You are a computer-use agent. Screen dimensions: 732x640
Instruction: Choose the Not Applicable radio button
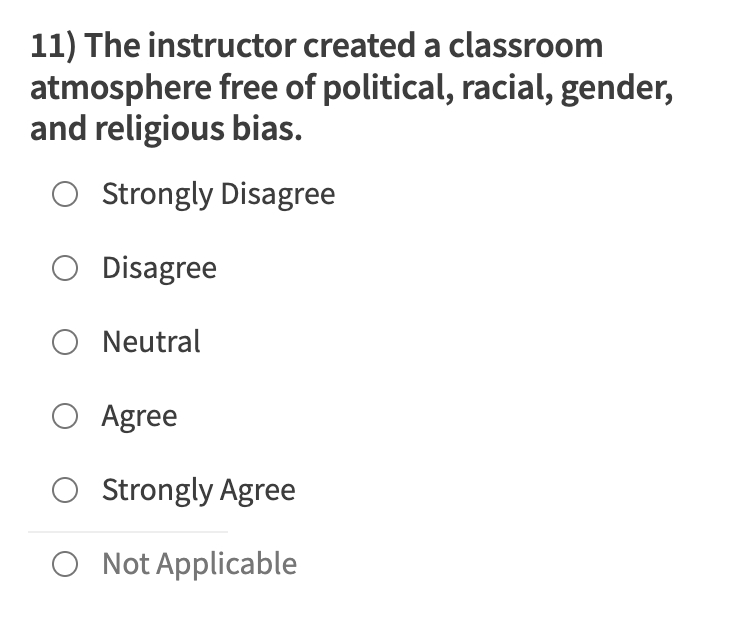pos(65,564)
